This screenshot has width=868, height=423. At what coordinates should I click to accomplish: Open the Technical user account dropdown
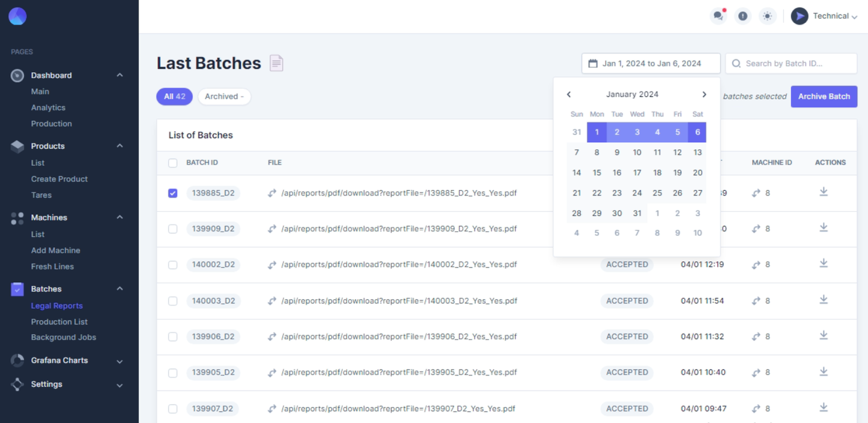(x=824, y=16)
